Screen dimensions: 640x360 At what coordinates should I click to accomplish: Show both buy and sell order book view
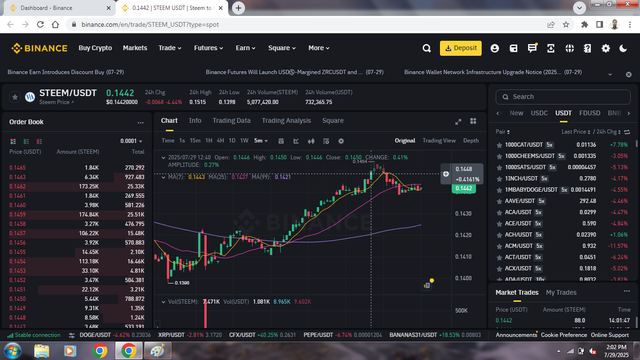[13, 141]
